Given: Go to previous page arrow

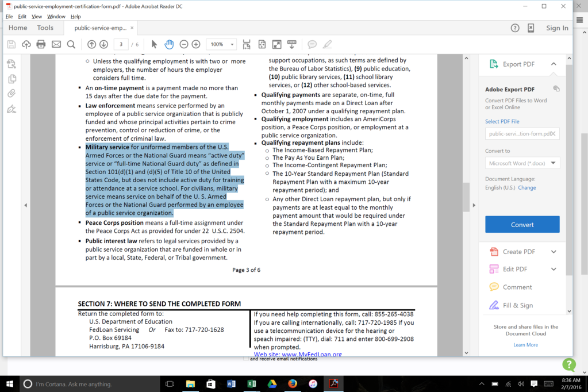Looking at the screenshot, I should tap(91, 44).
